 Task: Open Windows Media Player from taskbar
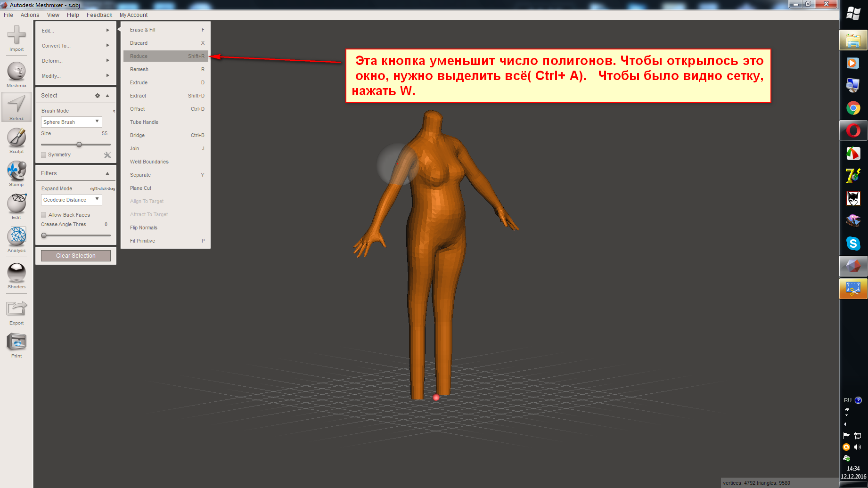[x=853, y=63]
